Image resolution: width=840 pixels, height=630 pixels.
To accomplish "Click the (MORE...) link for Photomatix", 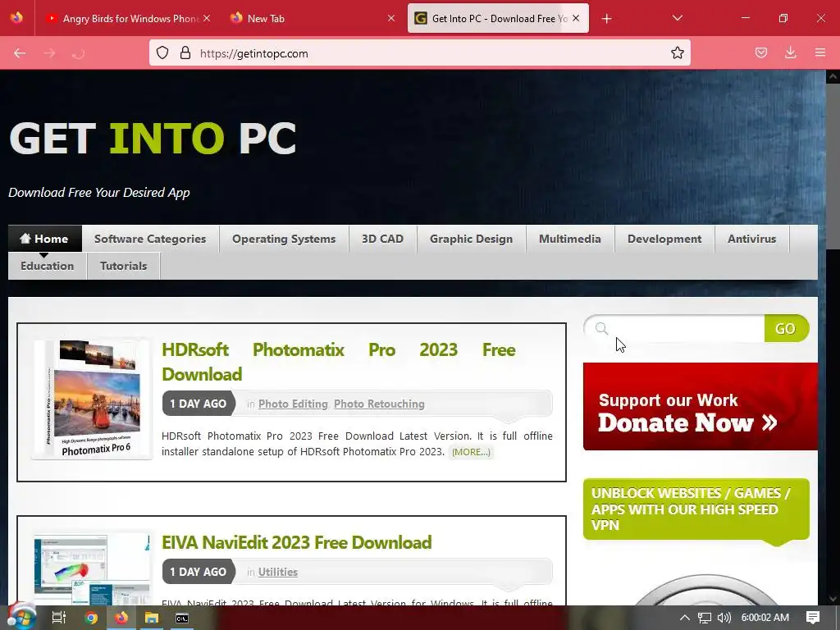I will pyautogui.click(x=471, y=452).
